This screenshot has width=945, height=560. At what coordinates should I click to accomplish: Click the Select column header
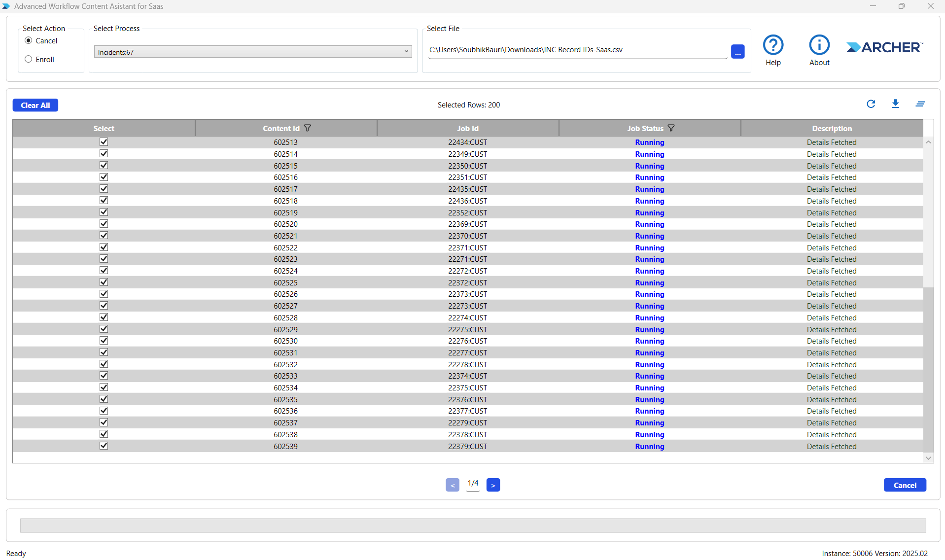click(104, 128)
